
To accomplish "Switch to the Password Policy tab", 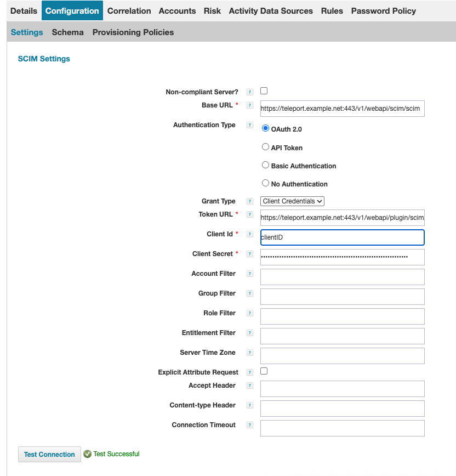I will point(383,10).
